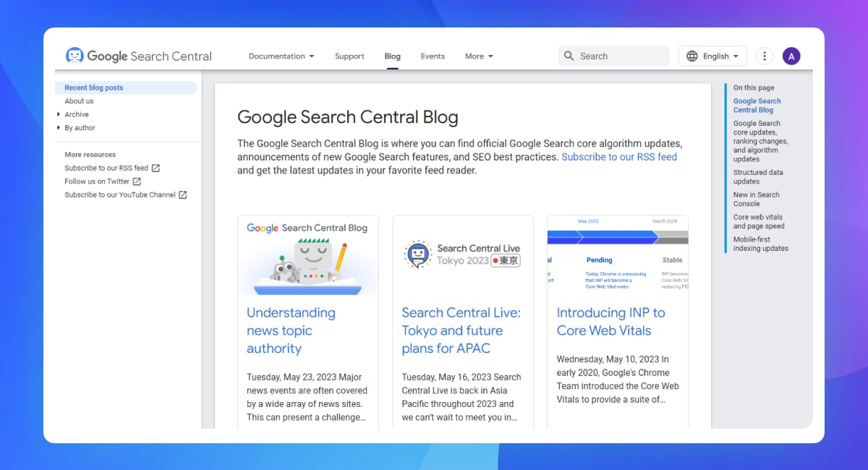Open the More dropdown in navigation

(x=479, y=56)
